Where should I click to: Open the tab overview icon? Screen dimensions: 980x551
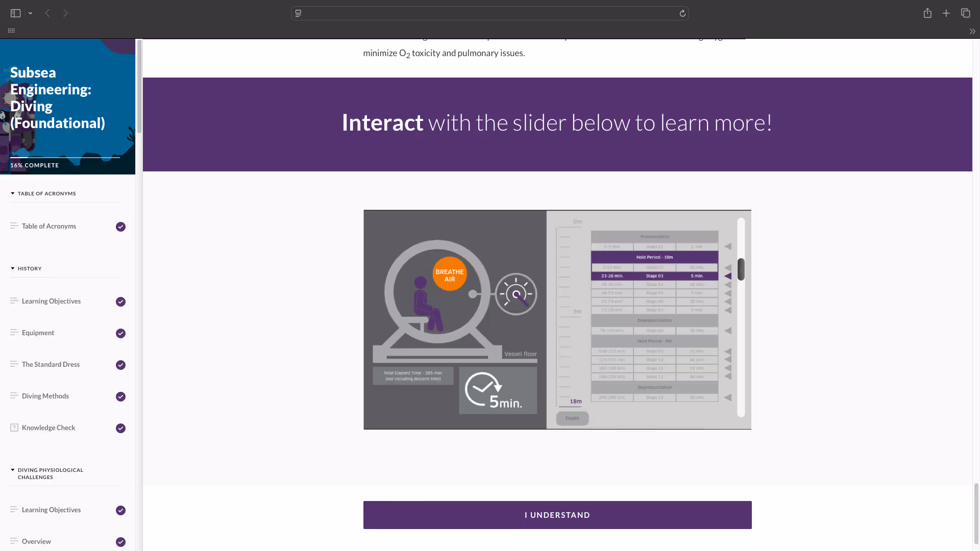tap(965, 13)
